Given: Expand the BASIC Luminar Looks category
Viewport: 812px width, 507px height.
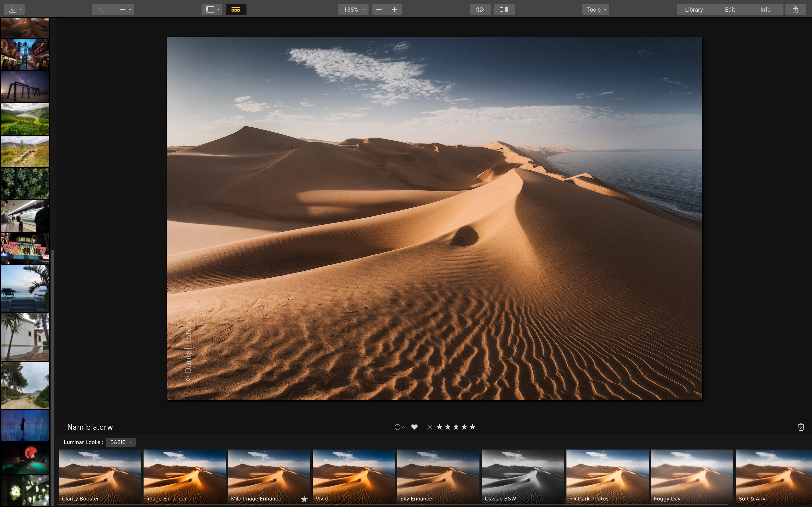Looking at the screenshot, I should click(121, 442).
